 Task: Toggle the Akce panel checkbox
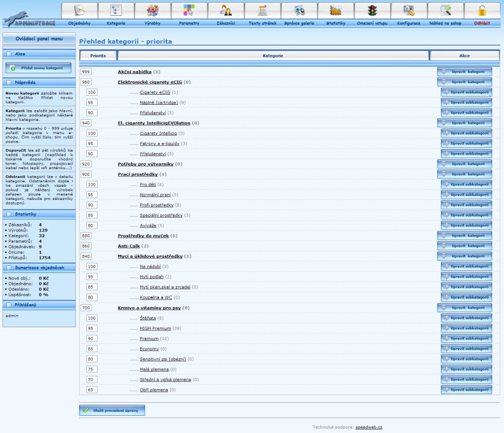point(9,54)
